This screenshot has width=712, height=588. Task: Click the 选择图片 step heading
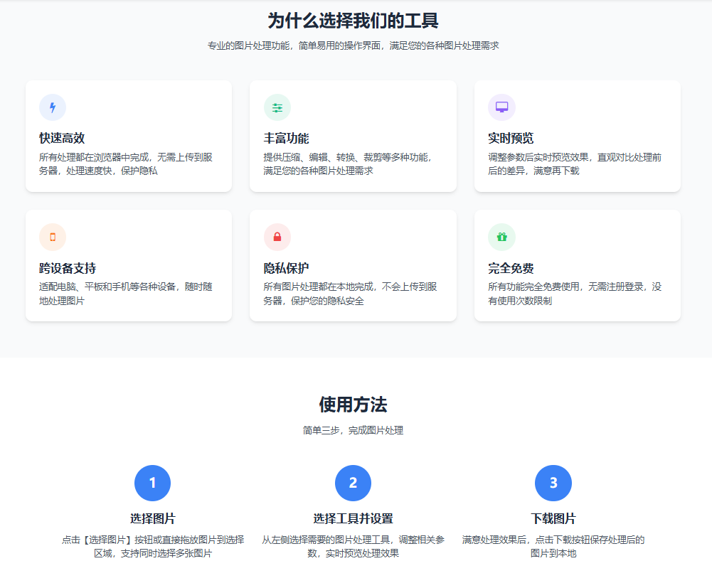click(152, 518)
